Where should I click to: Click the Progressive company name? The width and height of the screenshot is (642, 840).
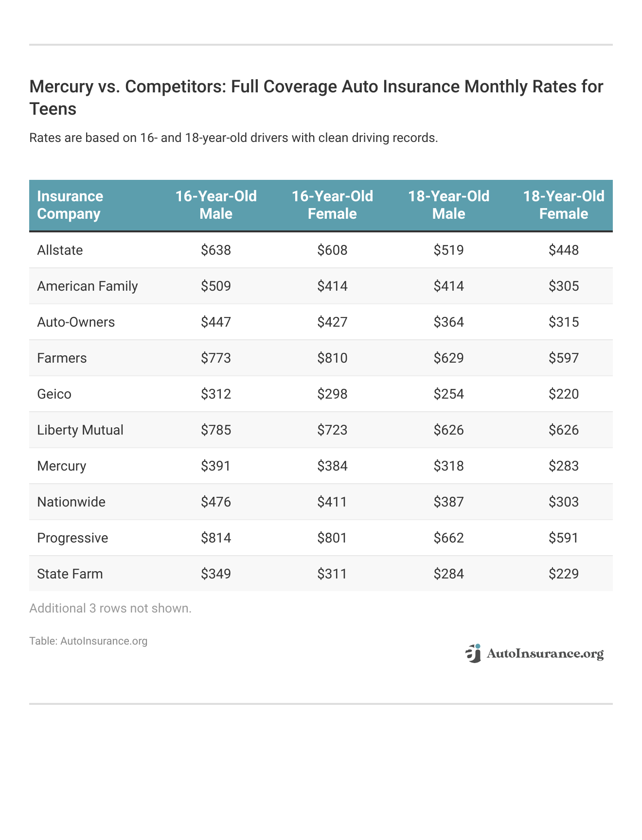coord(72,538)
